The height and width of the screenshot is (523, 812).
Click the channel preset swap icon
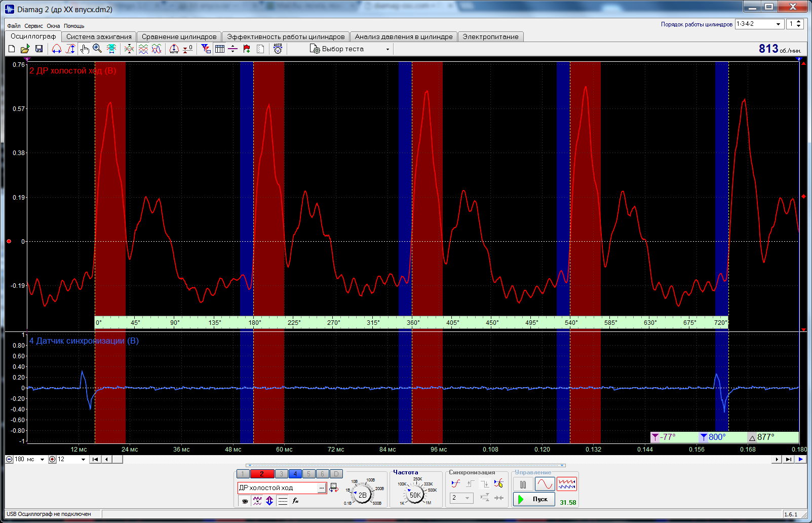point(334,488)
